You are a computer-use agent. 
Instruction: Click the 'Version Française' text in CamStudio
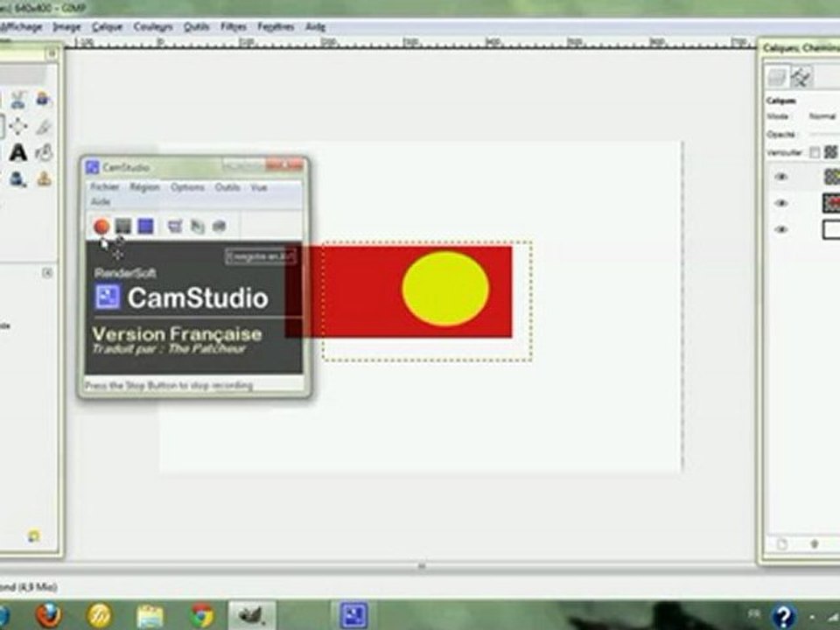tap(178, 334)
